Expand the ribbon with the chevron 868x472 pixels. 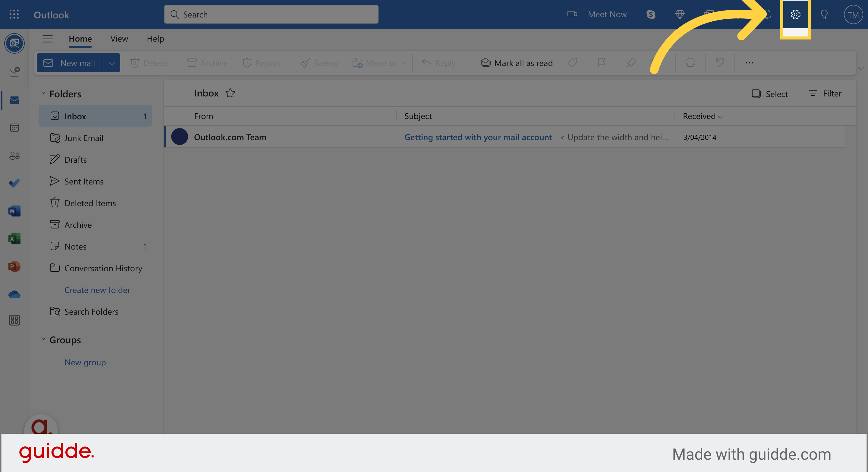point(861,69)
